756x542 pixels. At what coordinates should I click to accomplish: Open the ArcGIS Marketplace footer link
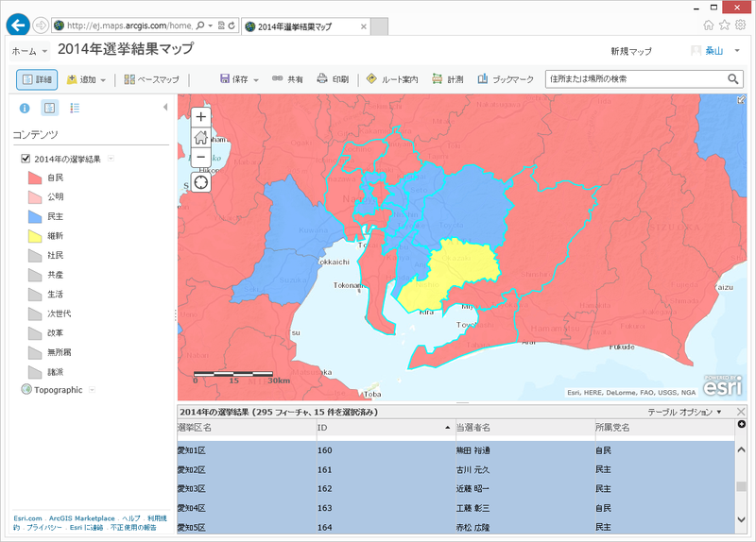click(82, 518)
